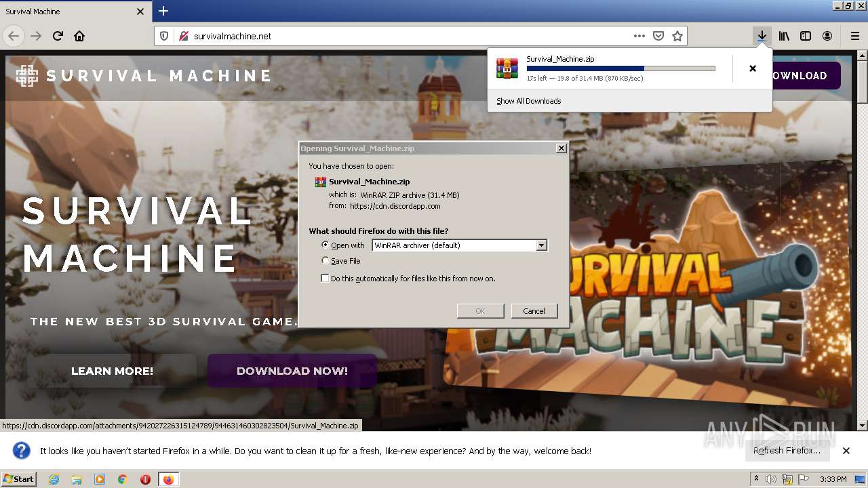Click the LEARN MORE! button

(x=112, y=371)
